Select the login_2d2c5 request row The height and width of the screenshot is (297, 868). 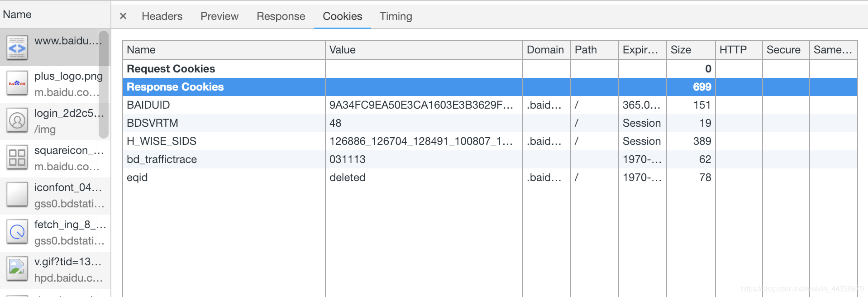55,121
